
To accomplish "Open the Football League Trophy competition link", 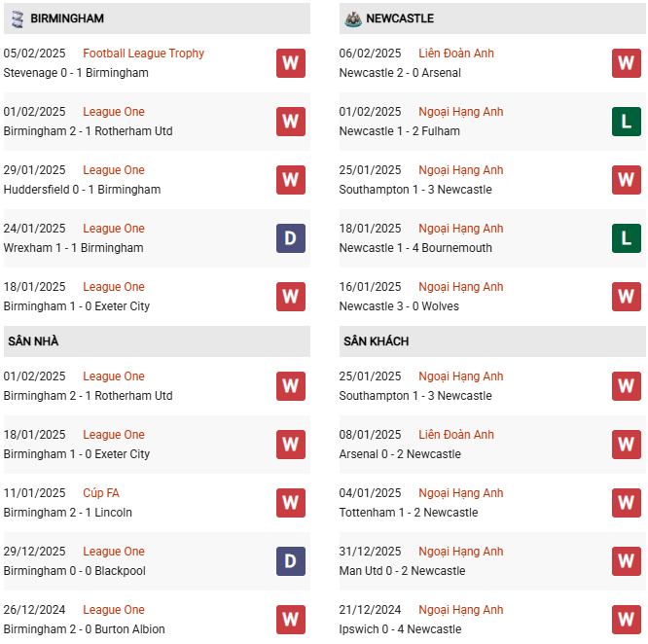I will (x=144, y=54).
